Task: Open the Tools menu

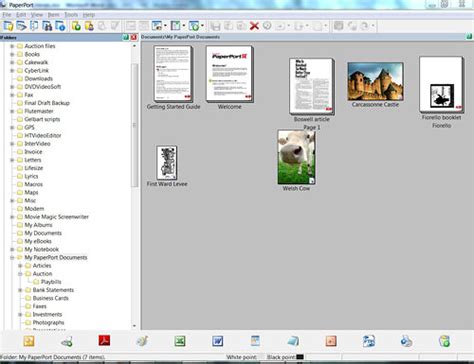Action: (71, 15)
